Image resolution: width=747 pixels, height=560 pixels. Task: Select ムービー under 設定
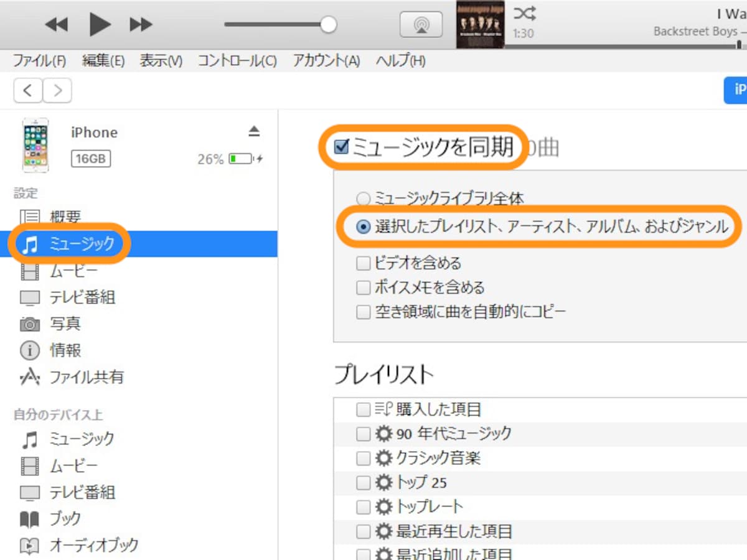click(73, 271)
